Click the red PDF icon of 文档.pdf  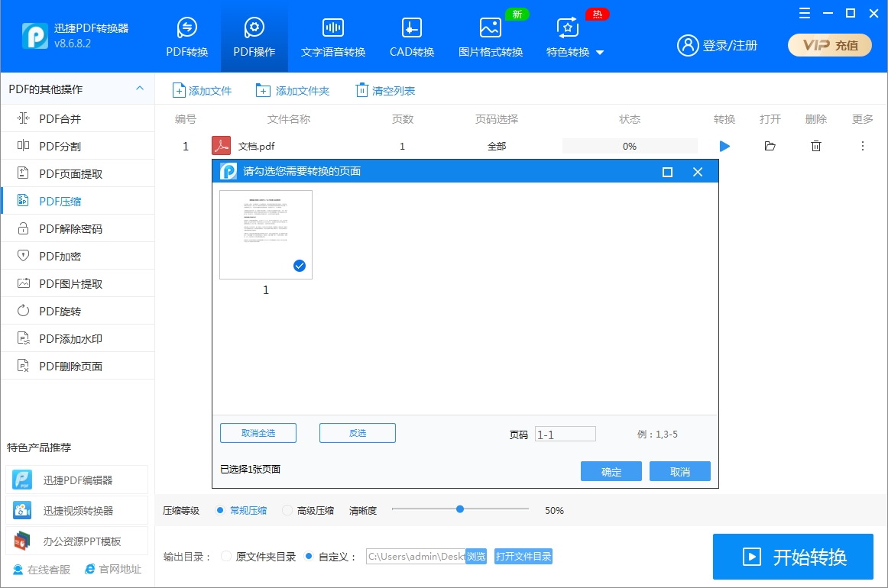click(x=221, y=145)
